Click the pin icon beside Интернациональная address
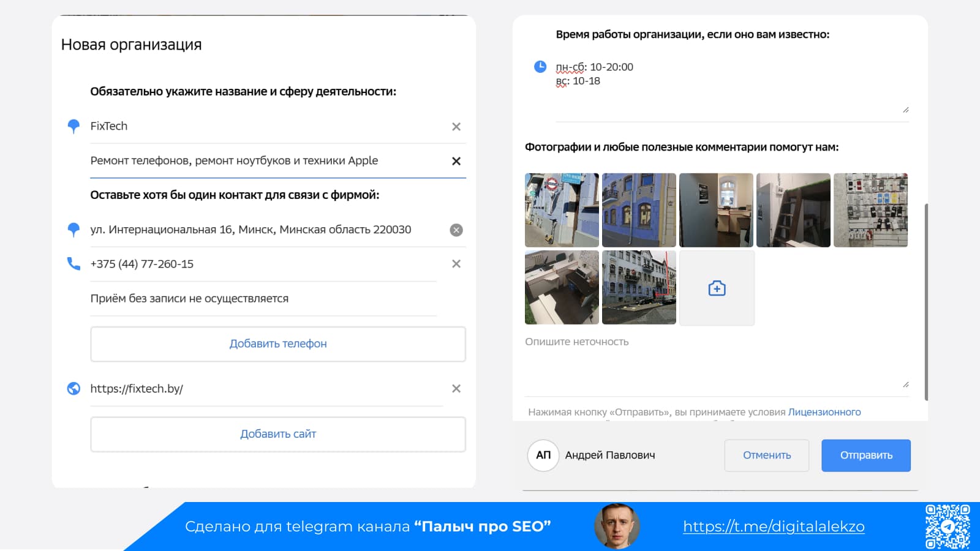Viewport: 980px width, 551px height. click(x=73, y=230)
